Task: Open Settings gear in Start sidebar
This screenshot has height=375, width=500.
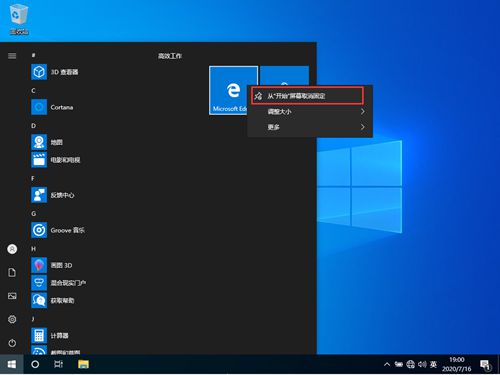Action: click(12, 319)
